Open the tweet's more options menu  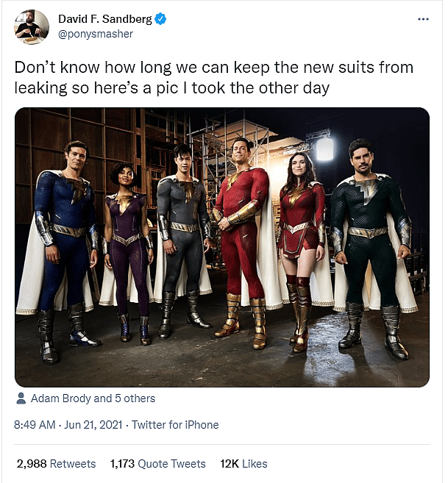pyautogui.click(x=422, y=19)
